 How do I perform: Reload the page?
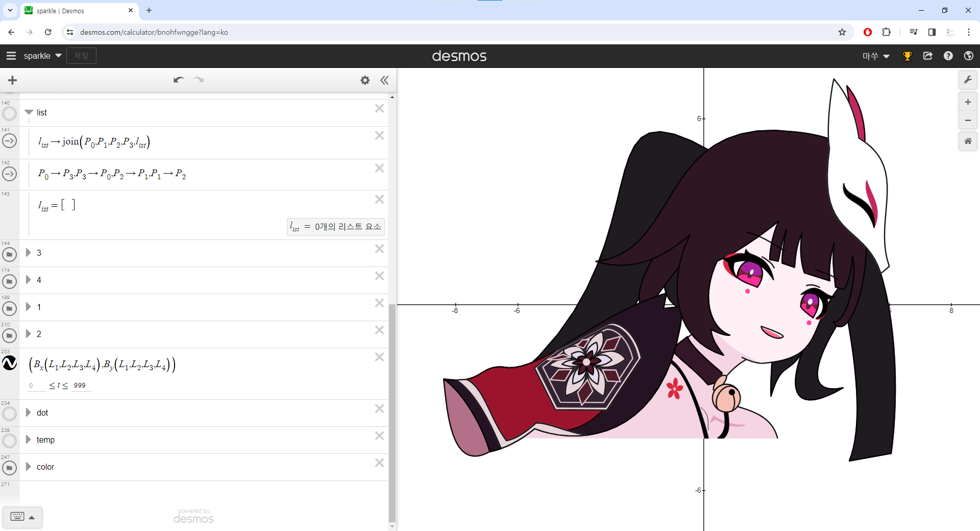pyautogui.click(x=48, y=32)
